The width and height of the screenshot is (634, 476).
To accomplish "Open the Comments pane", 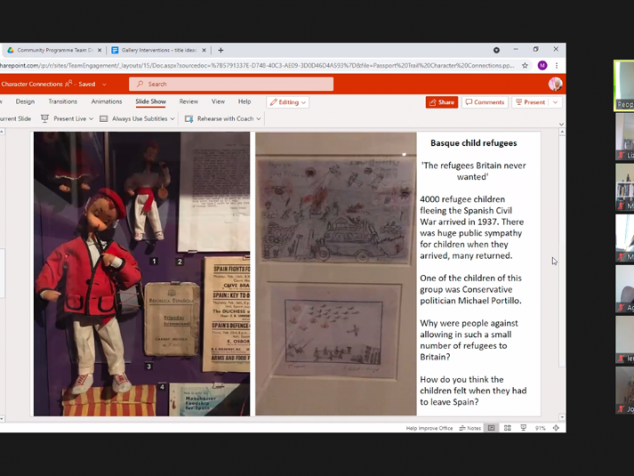I will pyautogui.click(x=485, y=102).
